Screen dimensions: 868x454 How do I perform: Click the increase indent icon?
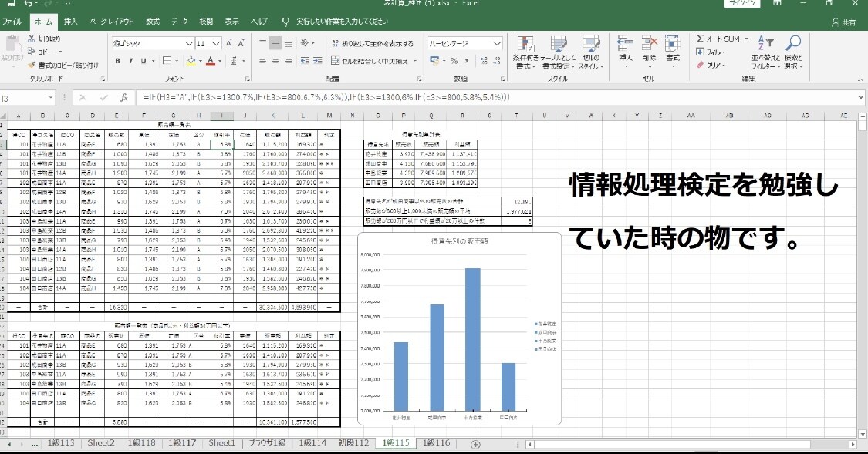tap(318, 61)
